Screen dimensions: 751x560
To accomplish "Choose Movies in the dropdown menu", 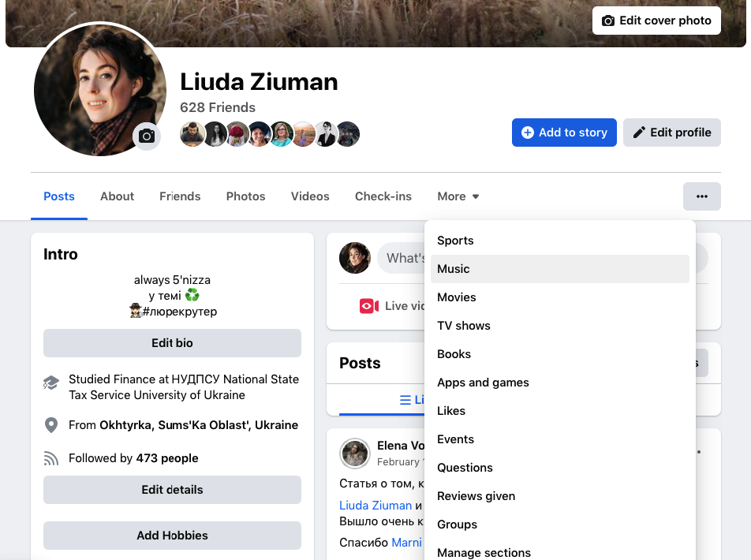I will (560, 297).
